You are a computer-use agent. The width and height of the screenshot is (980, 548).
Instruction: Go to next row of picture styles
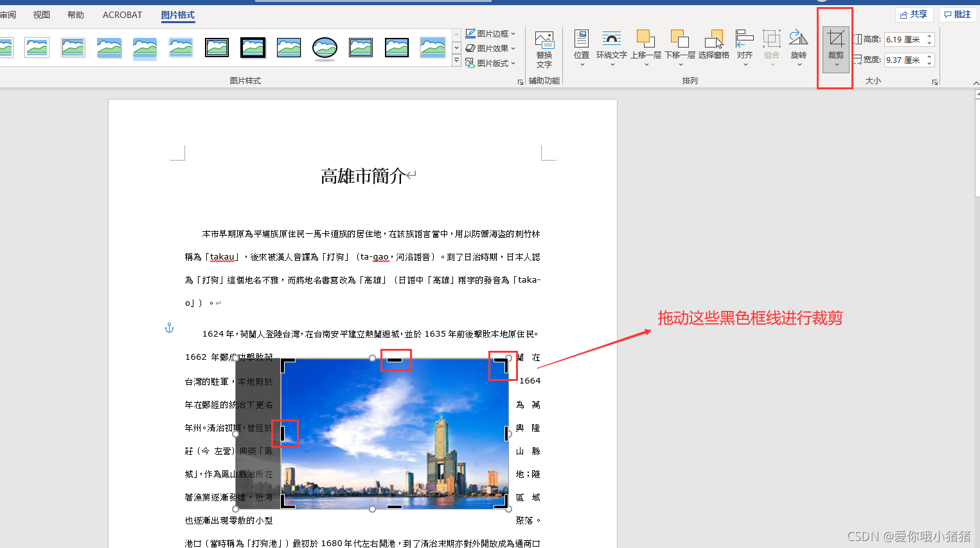[x=456, y=48]
